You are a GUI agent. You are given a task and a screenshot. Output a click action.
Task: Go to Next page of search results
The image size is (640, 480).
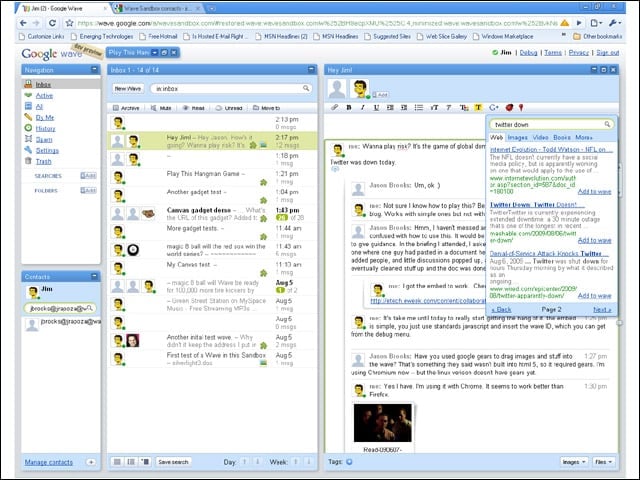(602, 310)
